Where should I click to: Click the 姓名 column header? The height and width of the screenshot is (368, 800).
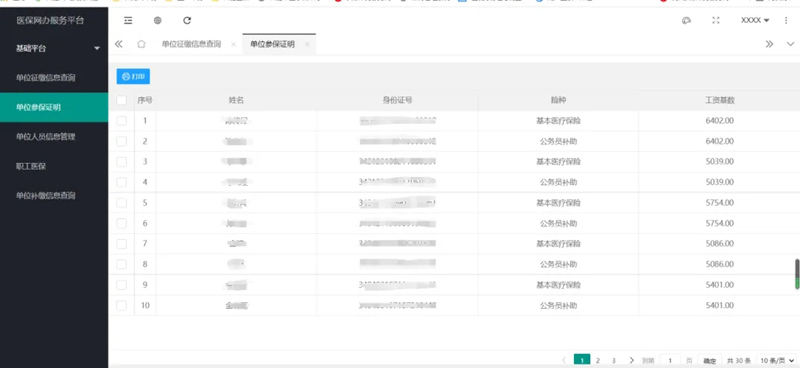coord(236,101)
